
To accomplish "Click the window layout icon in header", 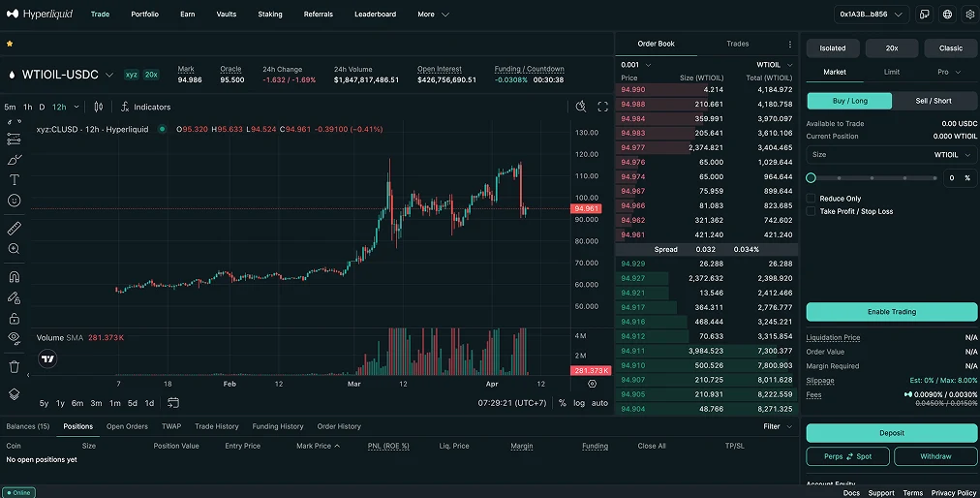I will (924, 15).
